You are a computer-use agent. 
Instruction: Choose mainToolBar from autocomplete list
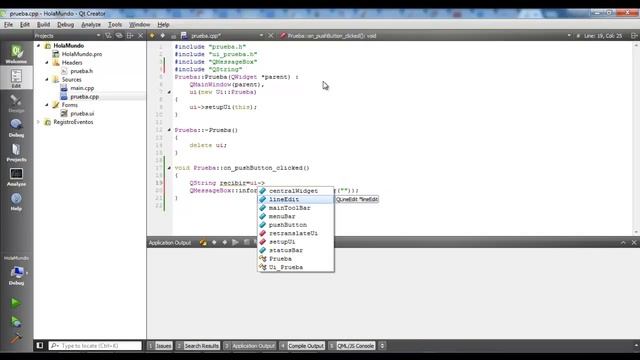click(296, 208)
